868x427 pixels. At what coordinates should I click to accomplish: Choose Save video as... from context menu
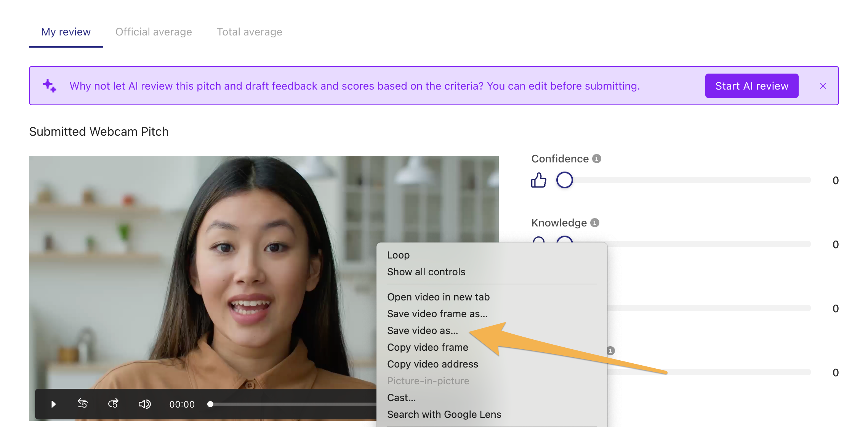point(423,331)
